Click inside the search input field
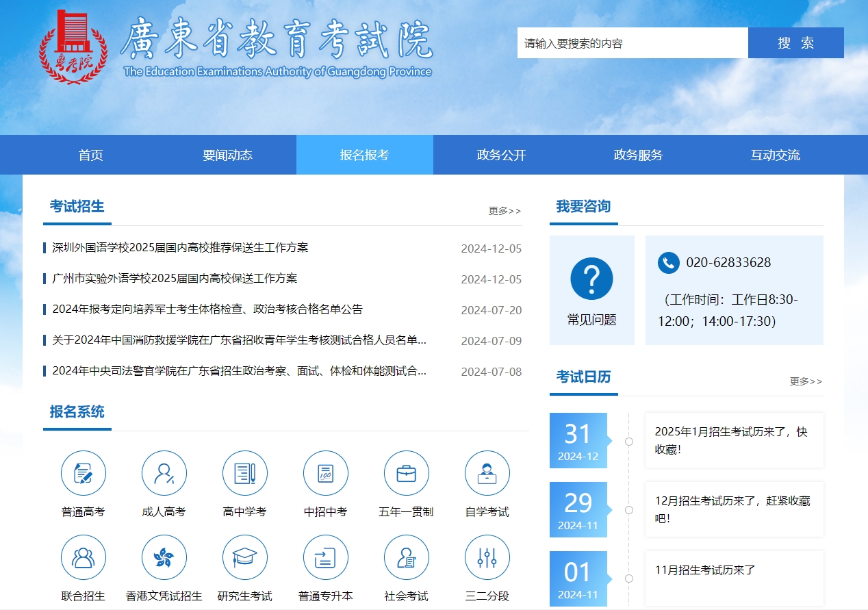868x610 pixels. (631, 42)
